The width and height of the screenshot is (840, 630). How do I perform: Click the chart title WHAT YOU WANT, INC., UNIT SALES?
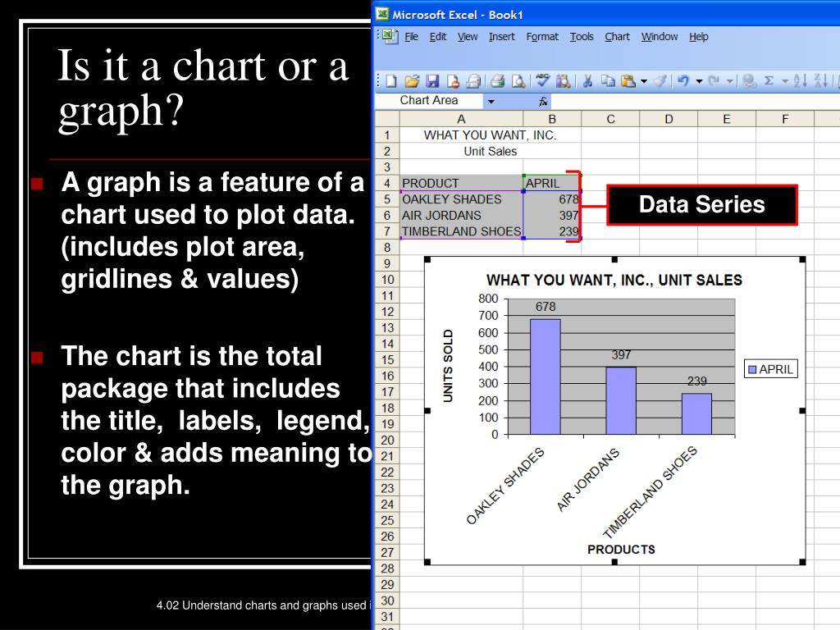pyautogui.click(x=614, y=280)
